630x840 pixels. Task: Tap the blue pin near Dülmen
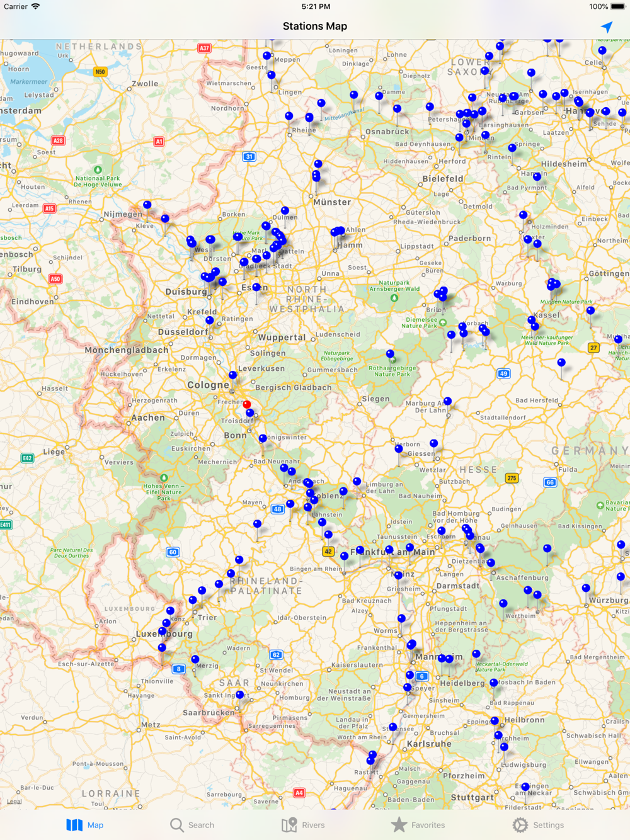[x=285, y=211]
